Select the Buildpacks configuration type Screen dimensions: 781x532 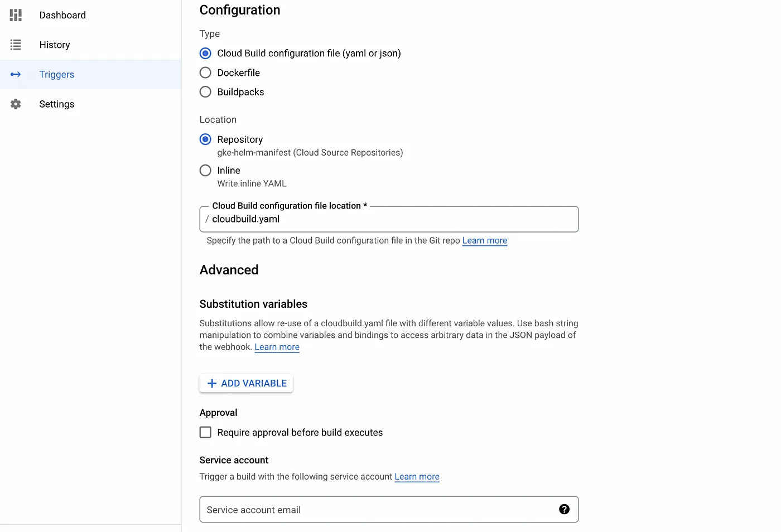(x=205, y=91)
